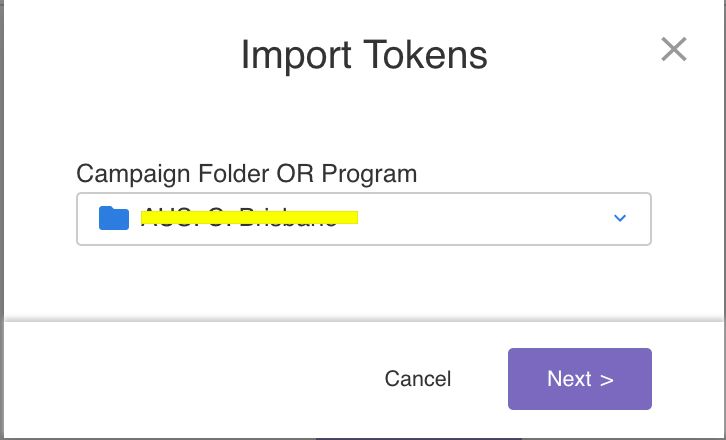Expand the dropdown using the blue chevron arrow
The width and height of the screenshot is (726, 440).
tap(620, 218)
